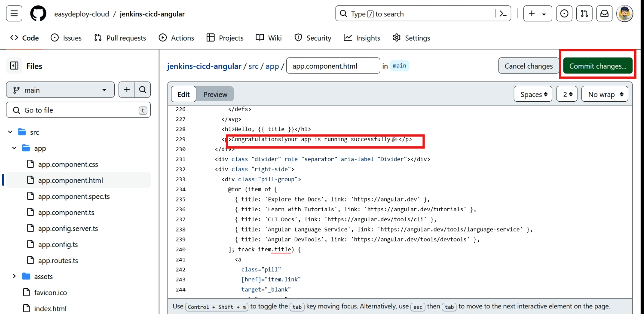Open the Issues tab
644x314 pixels.
click(x=66, y=38)
